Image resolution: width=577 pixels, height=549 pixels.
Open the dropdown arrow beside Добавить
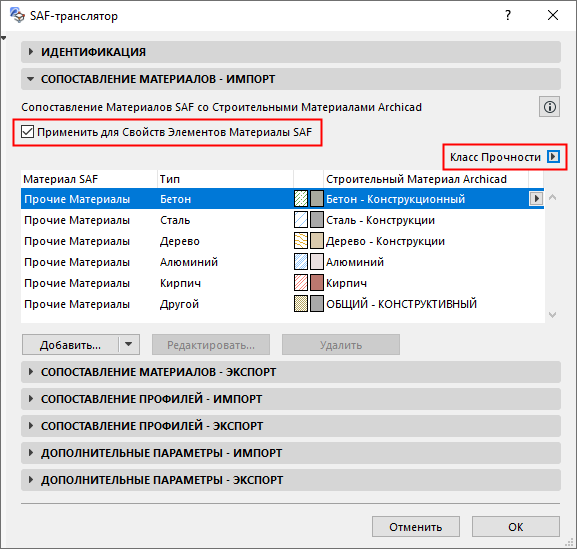pos(129,344)
